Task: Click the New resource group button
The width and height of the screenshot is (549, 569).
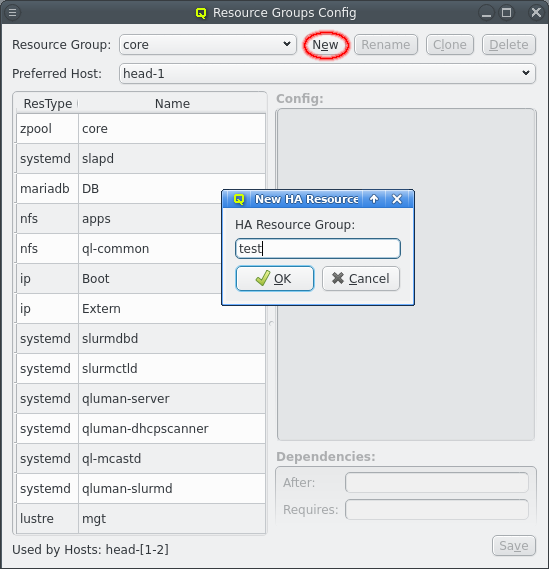Action: click(325, 45)
